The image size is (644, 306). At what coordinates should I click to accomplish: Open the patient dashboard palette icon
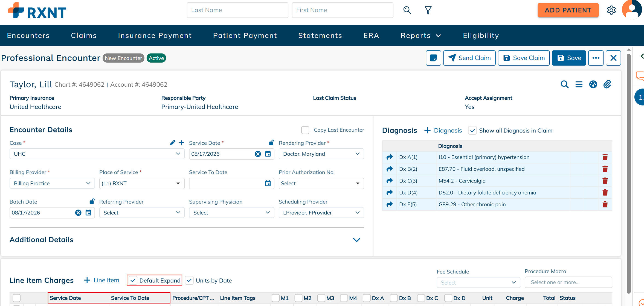(593, 84)
